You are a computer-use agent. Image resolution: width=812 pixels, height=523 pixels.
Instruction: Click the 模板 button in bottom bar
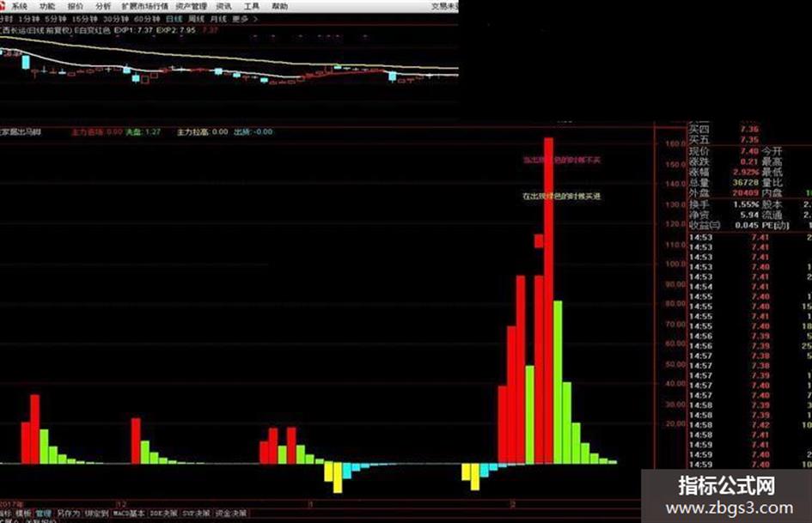tap(23, 514)
